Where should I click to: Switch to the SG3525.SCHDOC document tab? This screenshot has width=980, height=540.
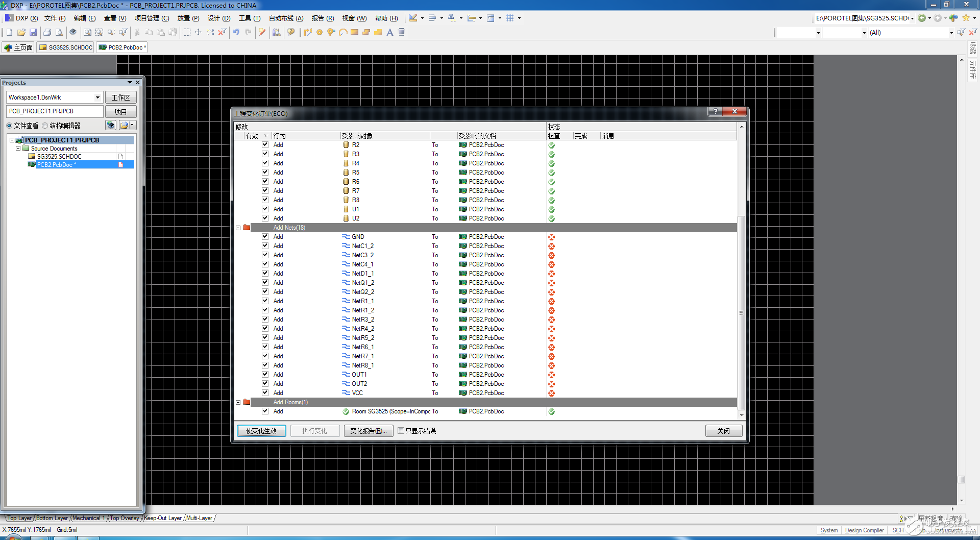66,47
